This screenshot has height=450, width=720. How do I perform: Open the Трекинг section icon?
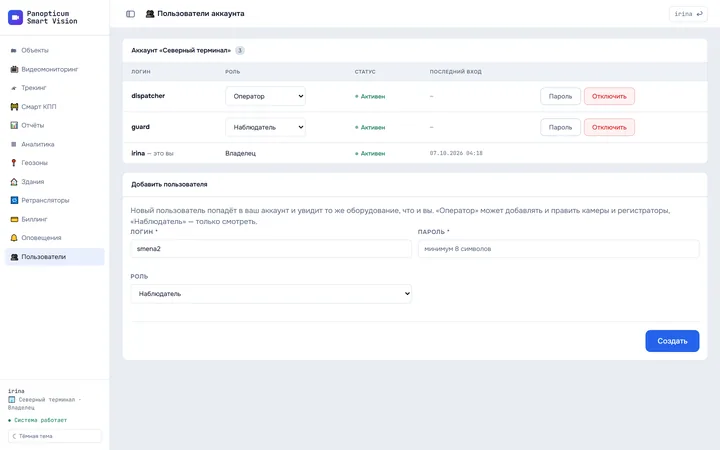[x=14, y=88]
